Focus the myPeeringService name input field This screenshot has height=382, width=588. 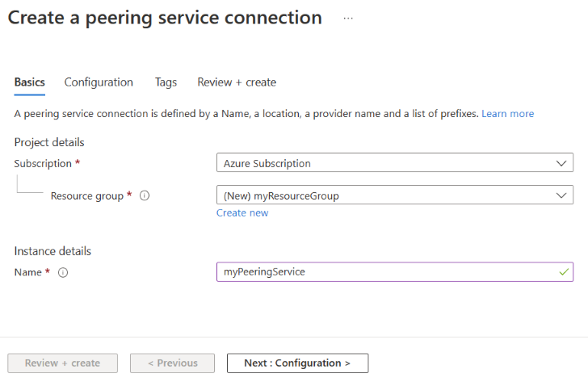tap(386, 272)
